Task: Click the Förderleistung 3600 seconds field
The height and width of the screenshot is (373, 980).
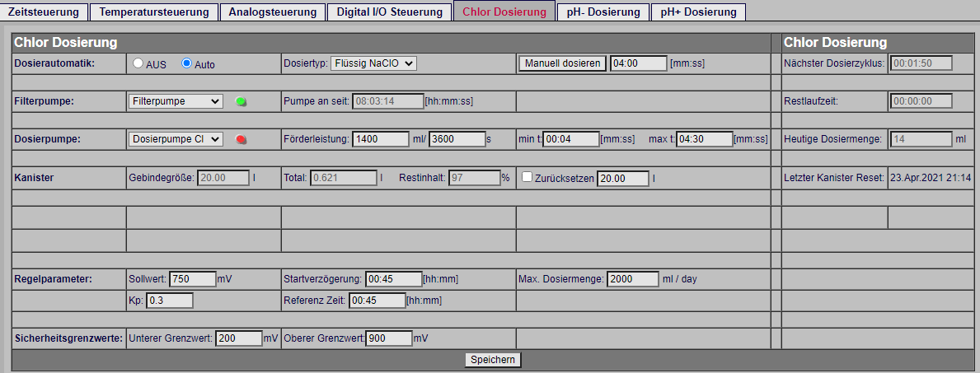Action: (x=457, y=139)
